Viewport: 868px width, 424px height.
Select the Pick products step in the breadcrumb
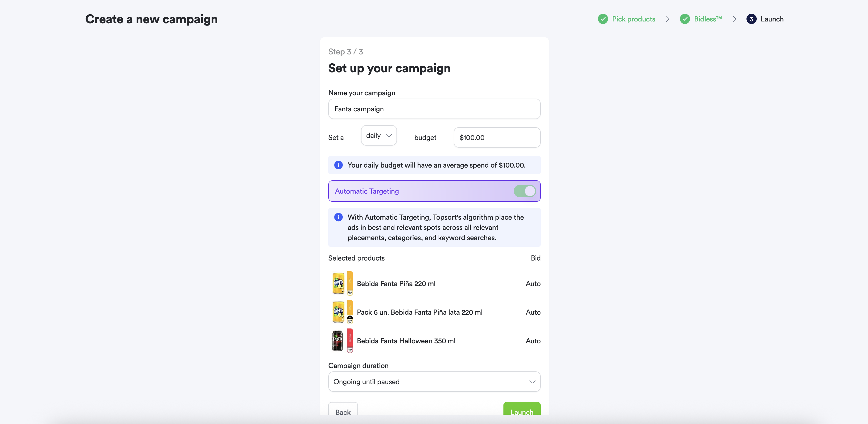pos(633,19)
